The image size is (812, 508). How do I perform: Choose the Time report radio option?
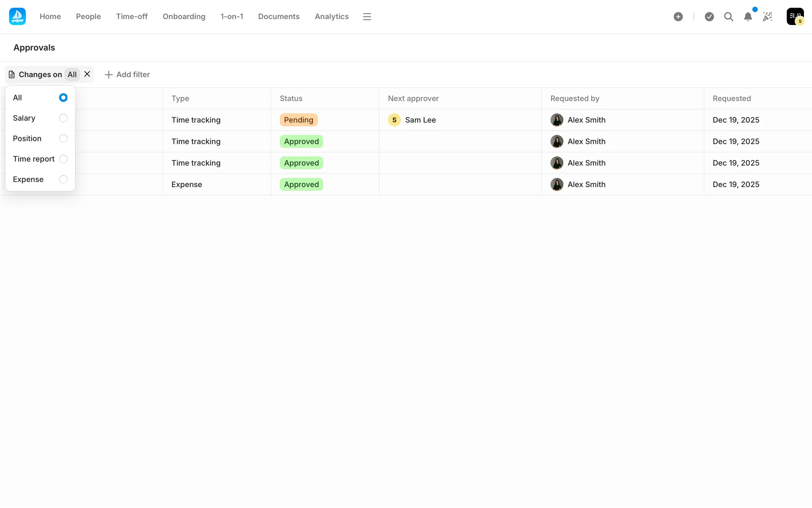[63, 159]
